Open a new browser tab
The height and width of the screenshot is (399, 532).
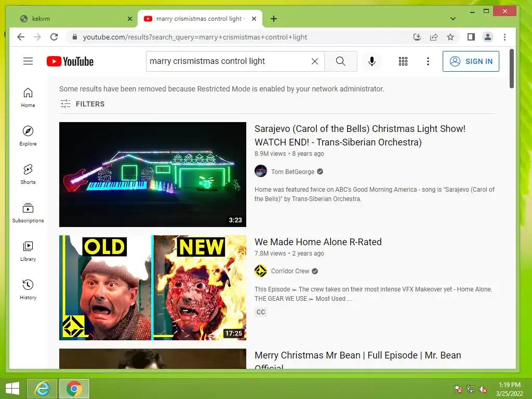pyautogui.click(x=274, y=19)
